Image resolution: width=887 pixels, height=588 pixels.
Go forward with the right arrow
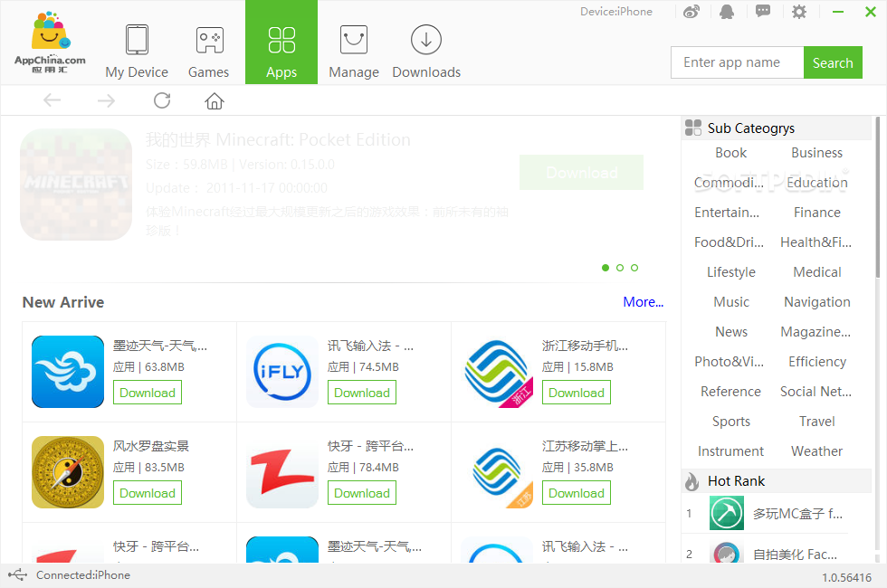107,100
